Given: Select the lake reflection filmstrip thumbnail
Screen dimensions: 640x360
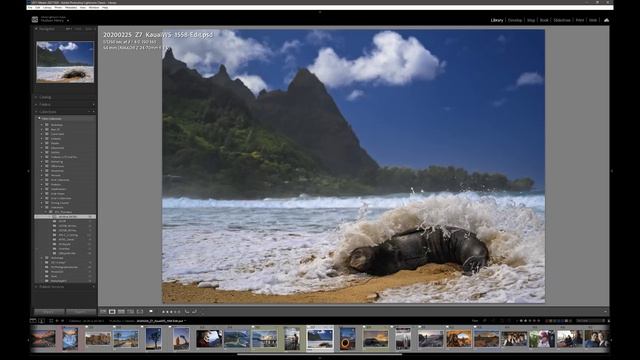Looking at the screenshot, I should pyautogui.click(x=44, y=338).
